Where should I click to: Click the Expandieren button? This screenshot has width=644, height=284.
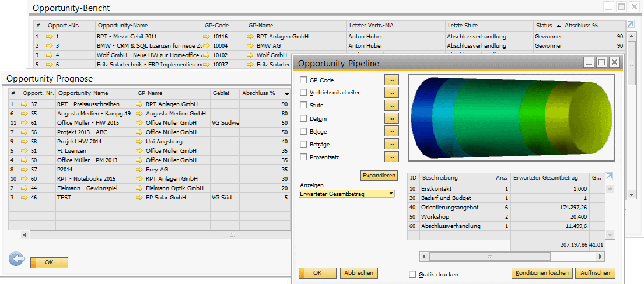click(x=379, y=176)
